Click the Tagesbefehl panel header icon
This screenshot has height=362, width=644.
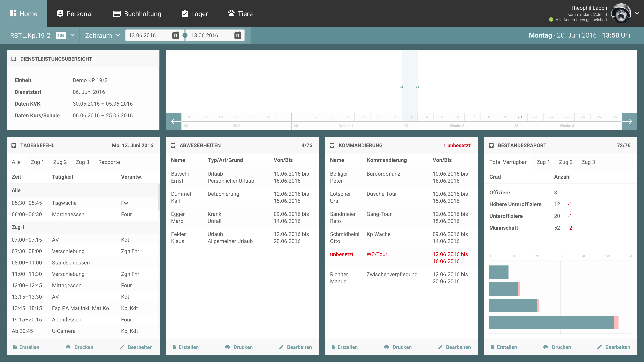[x=14, y=145]
